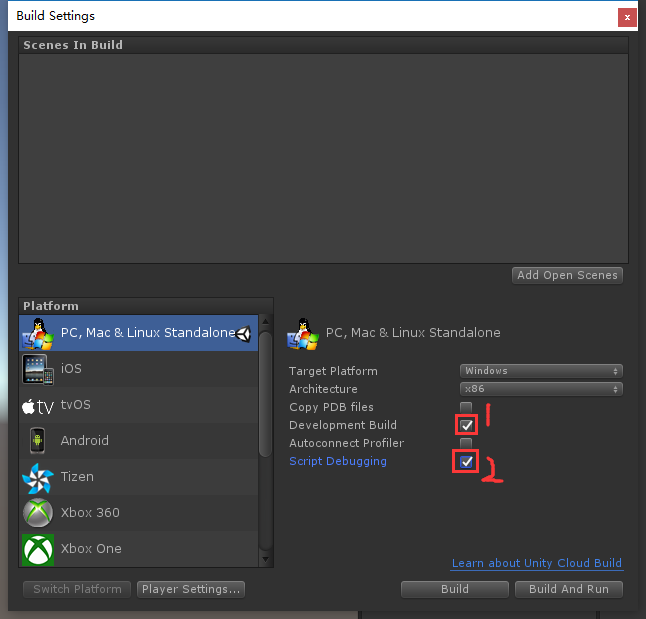Select the PC, Mac & Linux Standalone platform icon
The height and width of the screenshot is (619, 646).
click(38, 333)
